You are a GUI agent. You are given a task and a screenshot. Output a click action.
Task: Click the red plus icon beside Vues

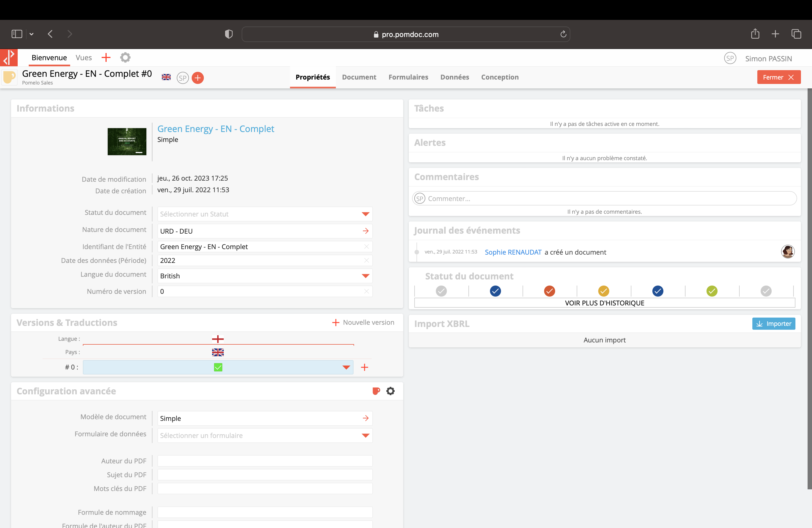106,58
